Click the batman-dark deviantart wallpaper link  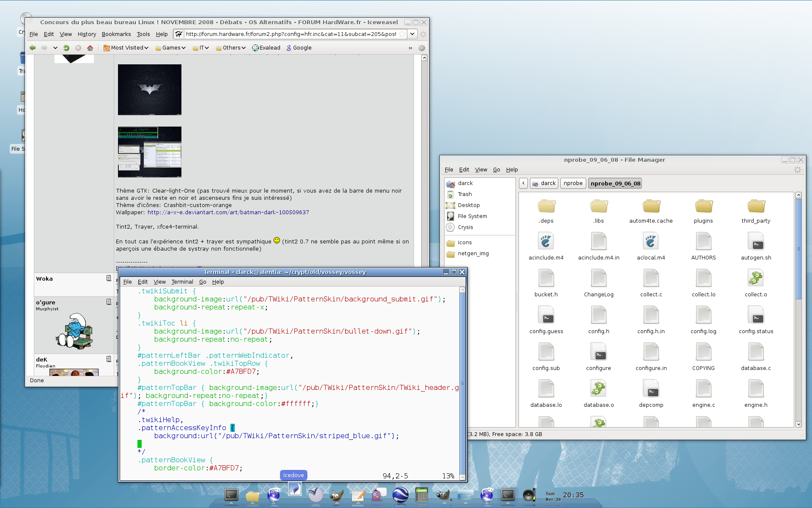point(228,213)
